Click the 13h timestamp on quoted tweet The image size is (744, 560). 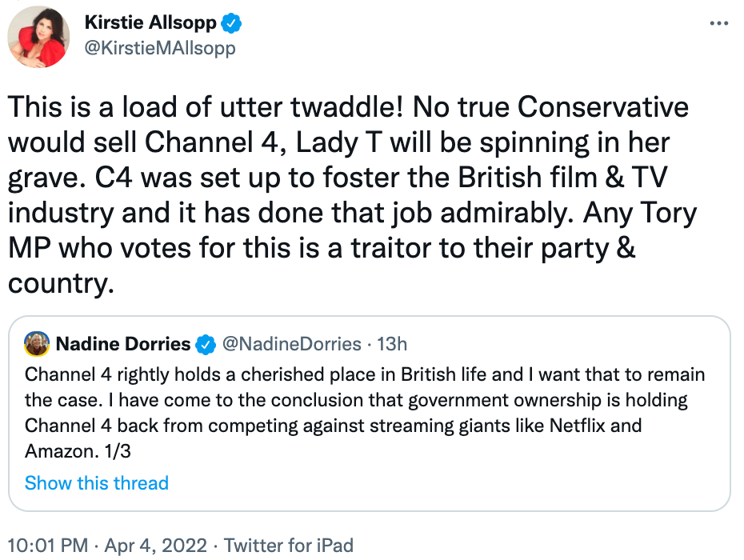(392, 345)
